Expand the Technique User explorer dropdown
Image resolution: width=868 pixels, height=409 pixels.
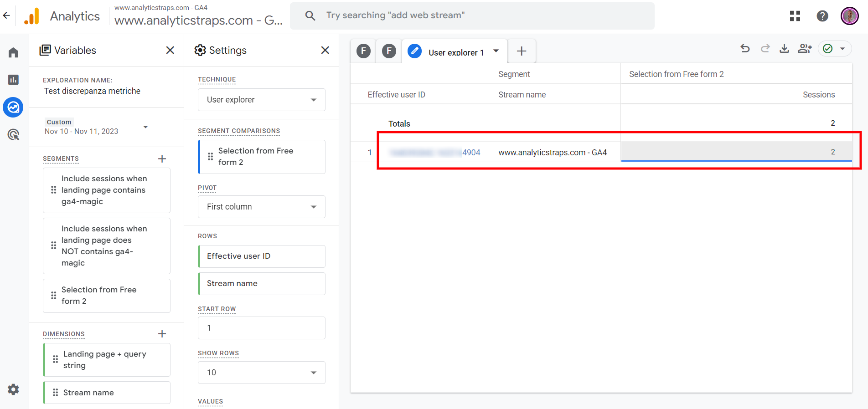click(261, 100)
